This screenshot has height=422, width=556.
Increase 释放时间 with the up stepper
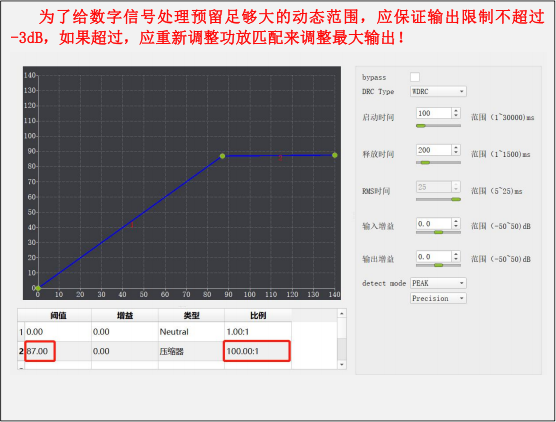tap(456, 148)
